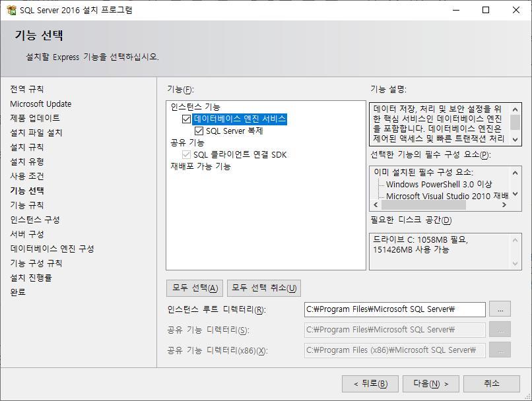Select SQL 클라이언트 연결 SDK label
The image size is (532, 401).
point(240,154)
